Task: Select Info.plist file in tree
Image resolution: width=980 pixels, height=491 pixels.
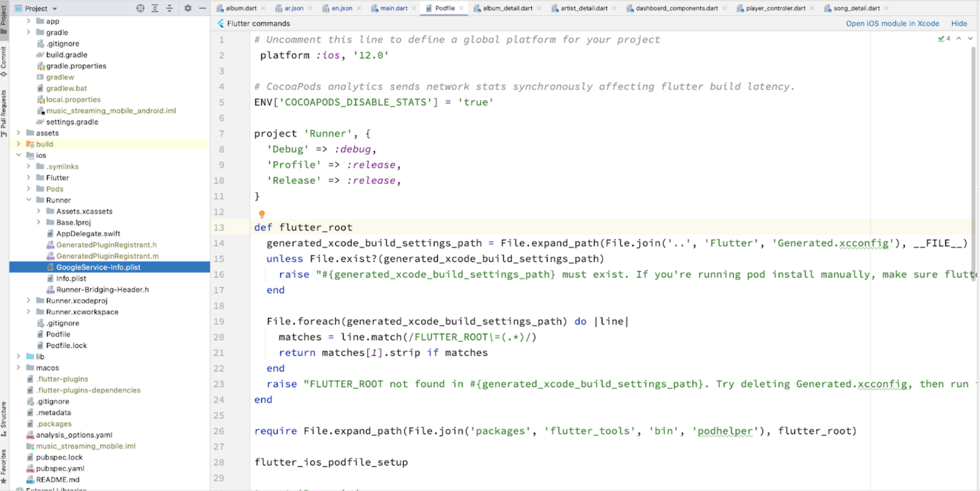Action: [x=71, y=278]
